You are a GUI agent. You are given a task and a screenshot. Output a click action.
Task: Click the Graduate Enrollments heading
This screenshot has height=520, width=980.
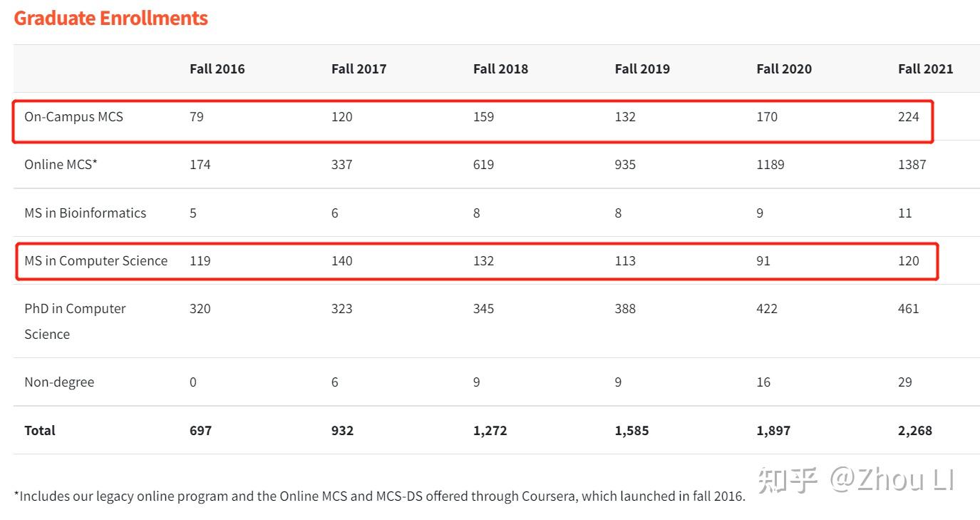coord(110,18)
